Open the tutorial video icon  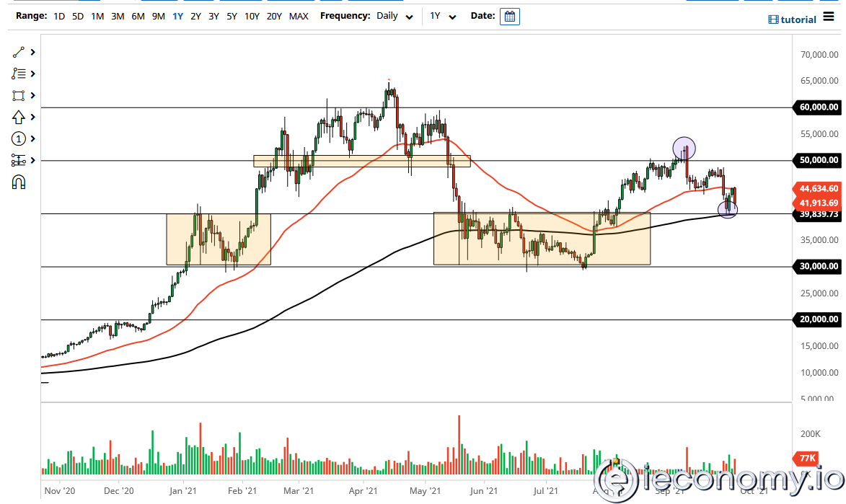coord(773,20)
